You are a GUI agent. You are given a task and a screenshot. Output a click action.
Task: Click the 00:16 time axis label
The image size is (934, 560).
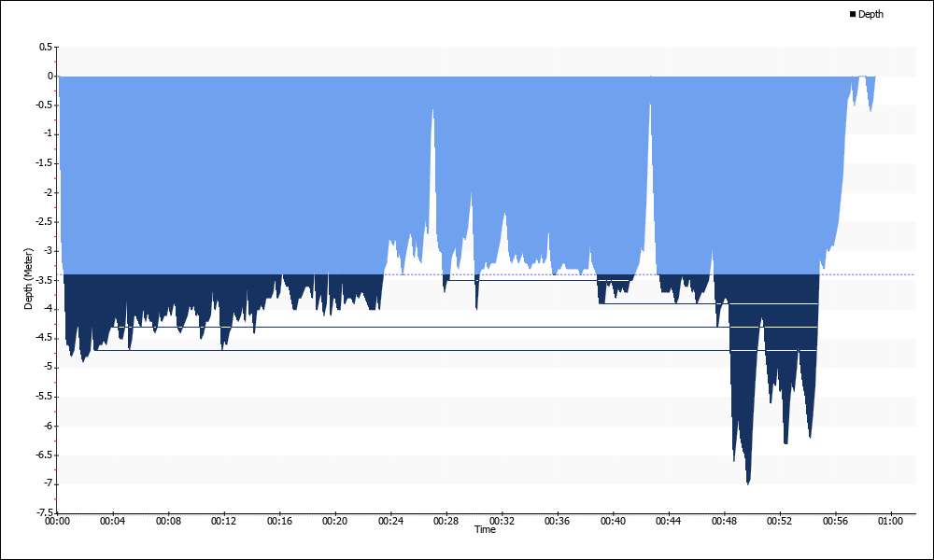pyautogui.click(x=279, y=521)
